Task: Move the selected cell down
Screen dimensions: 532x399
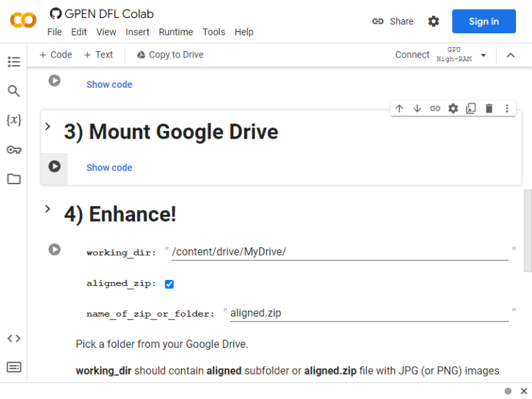Action: pyautogui.click(x=417, y=109)
